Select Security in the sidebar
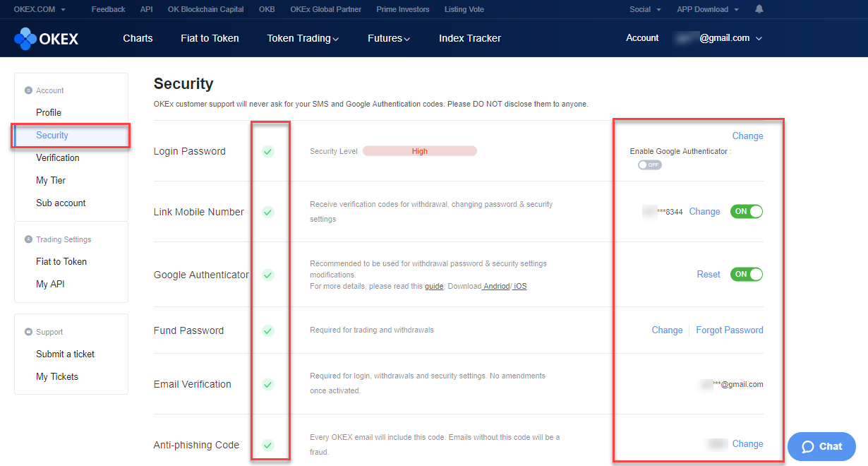This screenshot has height=466, width=868. click(52, 135)
